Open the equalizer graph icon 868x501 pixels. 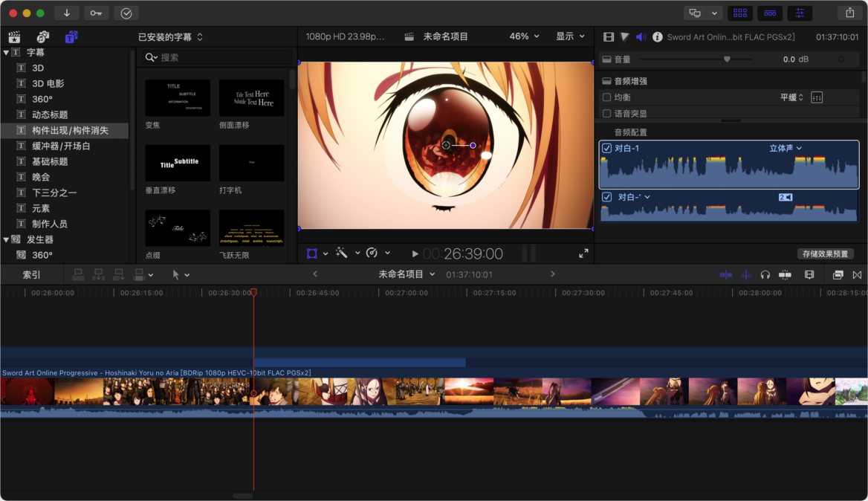817,97
